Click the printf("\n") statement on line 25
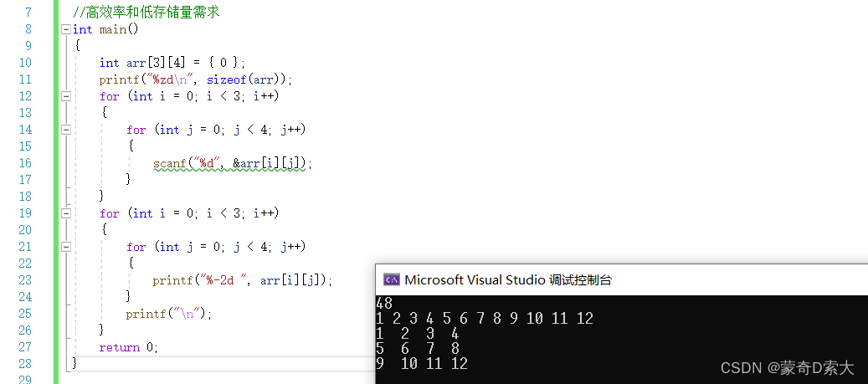868x384 pixels. click(x=169, y=314)
